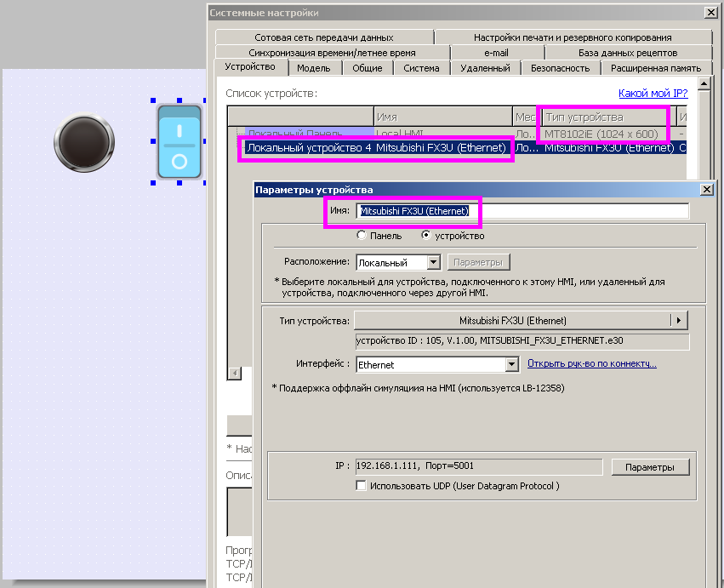This screenshot has width=724, height=588.
Task: Select the Панель radio button
Action: 362,236
